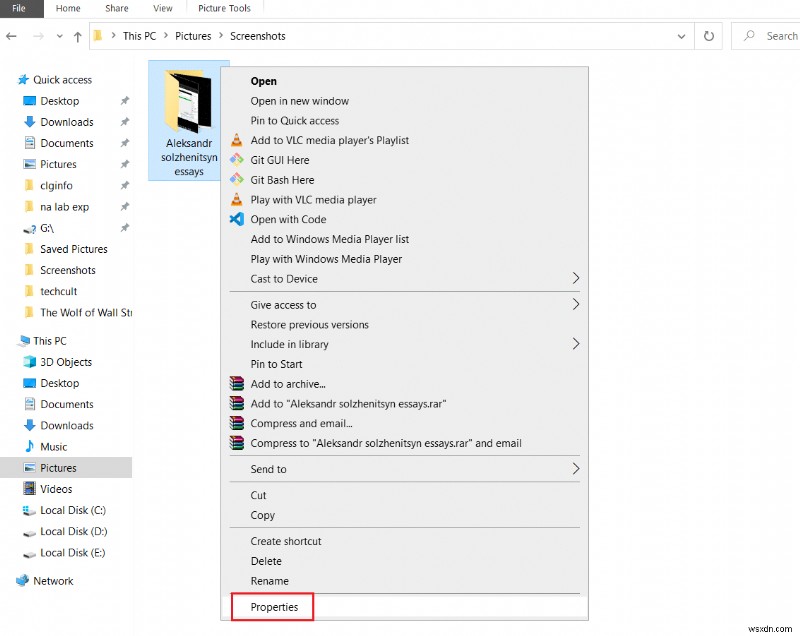The height and width of the screenshot is (636, 800).
Task: Open the Picture Tools tab
Action: click(224, 8)
